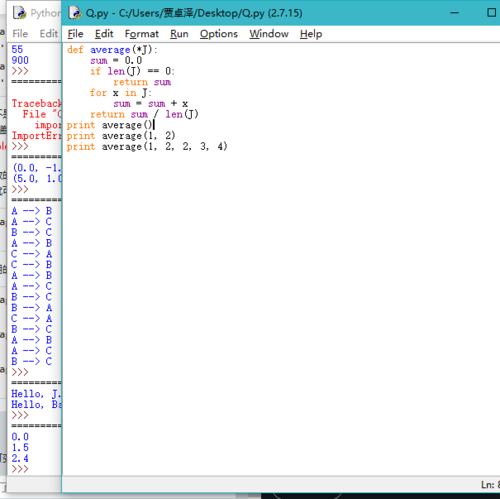The width and height of the screenshot is (500, 499).
Task: Open the Options menu
Action: 219,34
